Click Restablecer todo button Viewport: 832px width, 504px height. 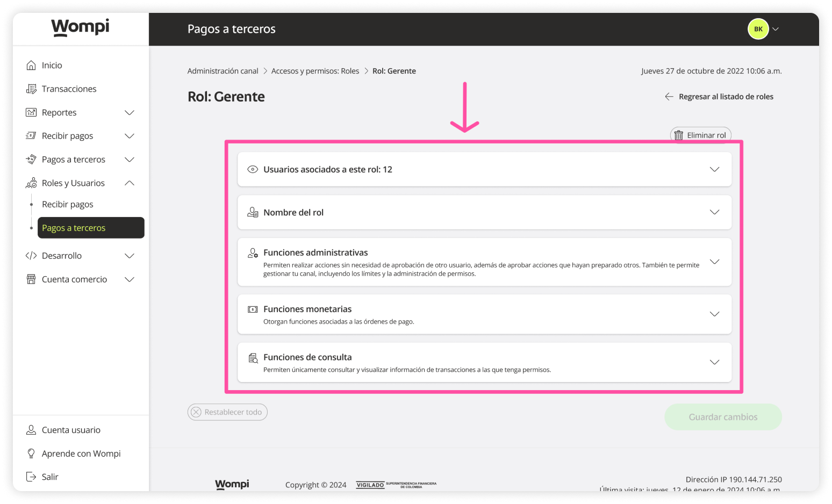point(227,412)
